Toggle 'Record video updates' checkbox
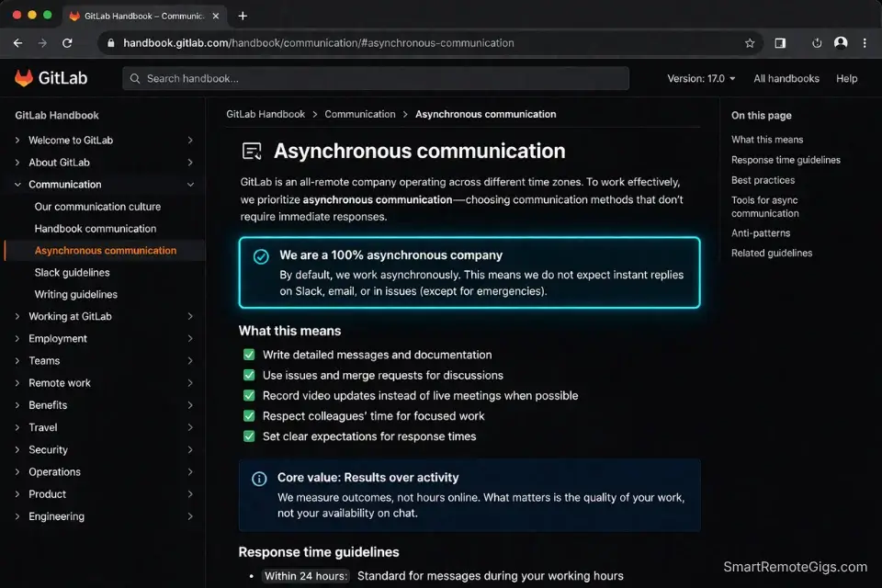Viewport: 882px width, 588px height. tap(249, 396)
